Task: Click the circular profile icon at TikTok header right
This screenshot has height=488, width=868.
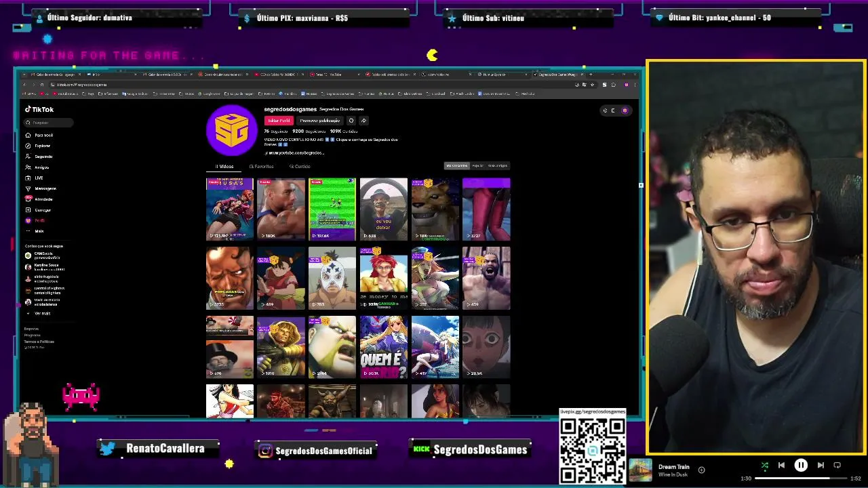Action: point(625,110)
